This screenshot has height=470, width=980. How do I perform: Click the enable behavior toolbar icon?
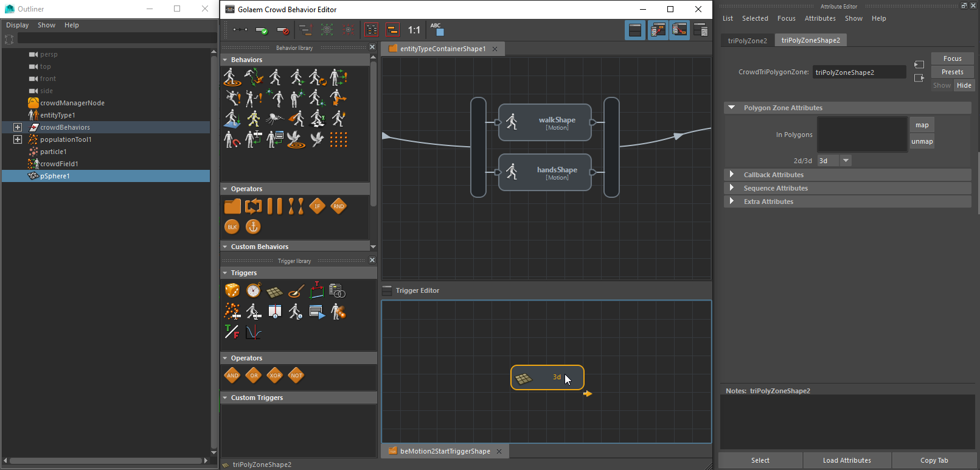[262, 30]
